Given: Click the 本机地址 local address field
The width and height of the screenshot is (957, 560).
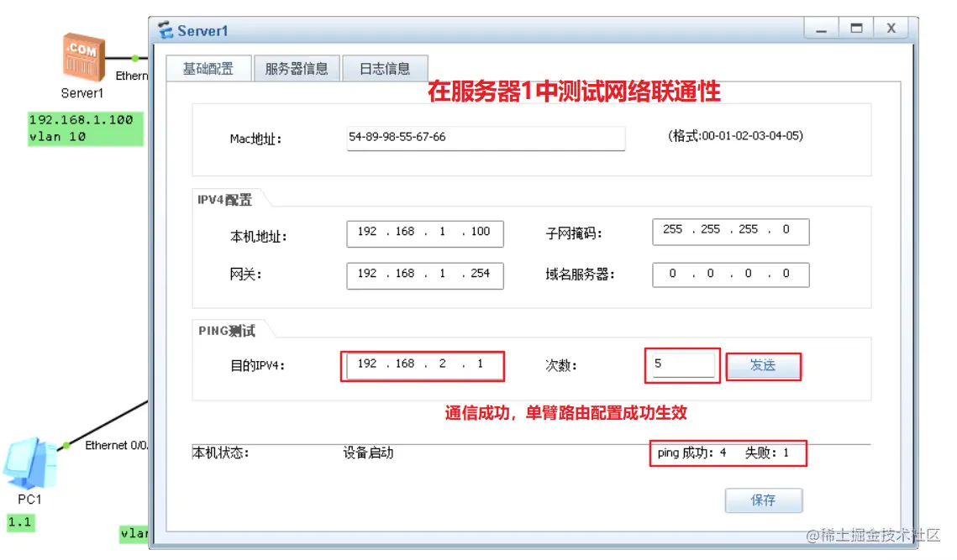Looking at the screenshot, I should pyautogui.click(x=423, y=233).
